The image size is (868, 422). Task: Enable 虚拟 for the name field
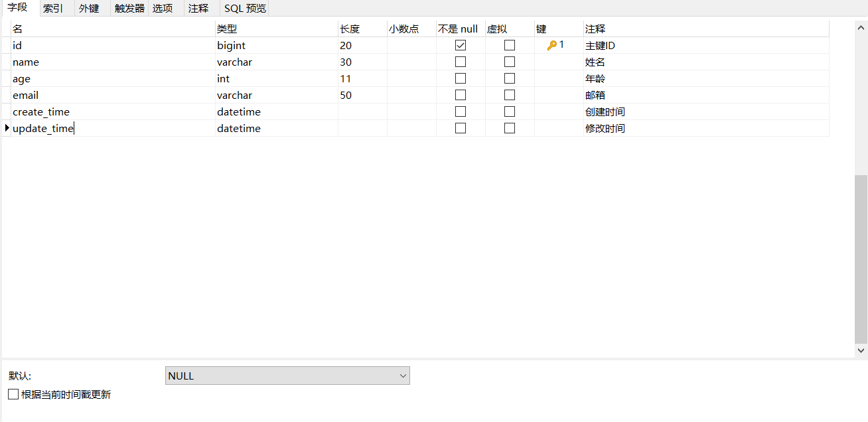pos(510,62)
